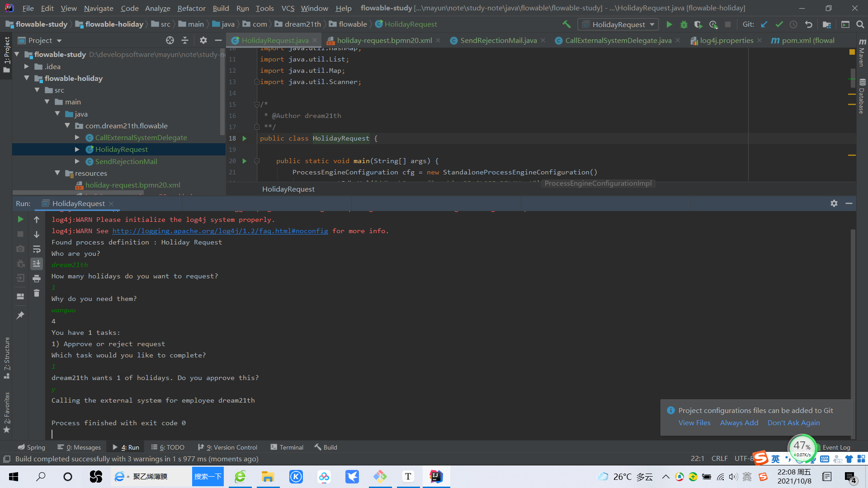Click the Git commit checkmark icon
This screenshot has height=488, width=868.
point(779,24)
